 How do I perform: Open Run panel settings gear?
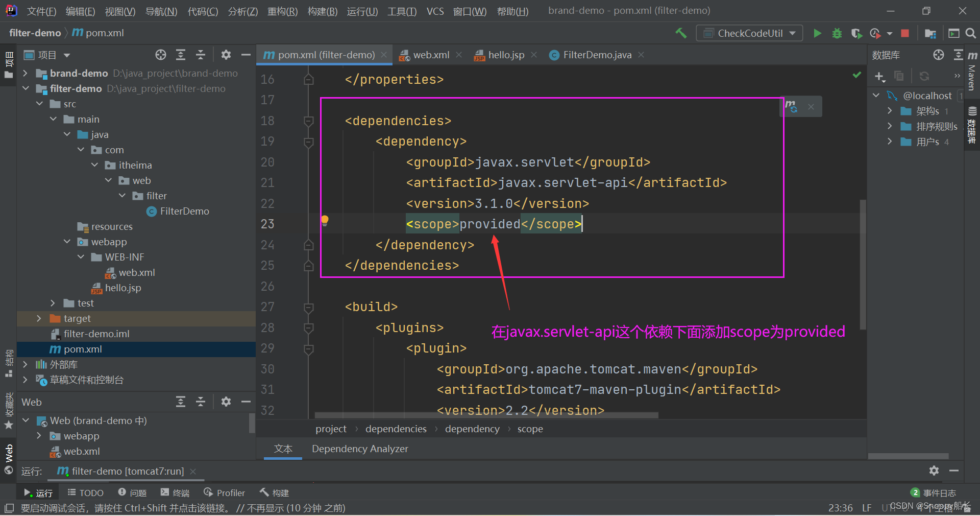[934, 471]
